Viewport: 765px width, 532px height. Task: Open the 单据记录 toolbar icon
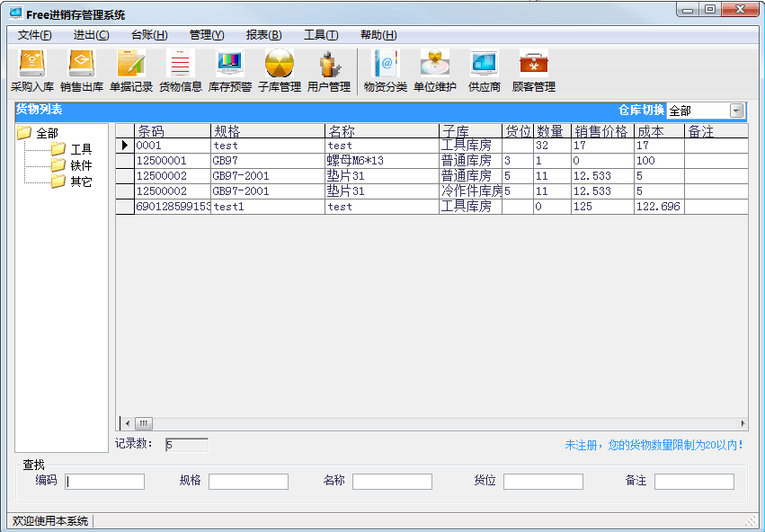point(131,71)
